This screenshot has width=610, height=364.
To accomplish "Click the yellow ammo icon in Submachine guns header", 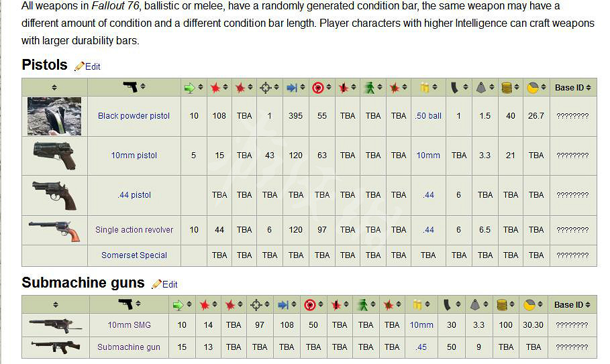I will [x=417, y=304].
